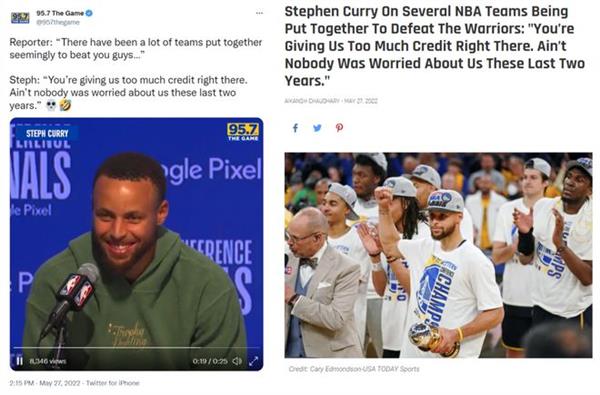Image resolution: width=600 pixels, height=395 pixels.
Task: Click the video time display 0:19 / 0:25
Action: point(210,361)
